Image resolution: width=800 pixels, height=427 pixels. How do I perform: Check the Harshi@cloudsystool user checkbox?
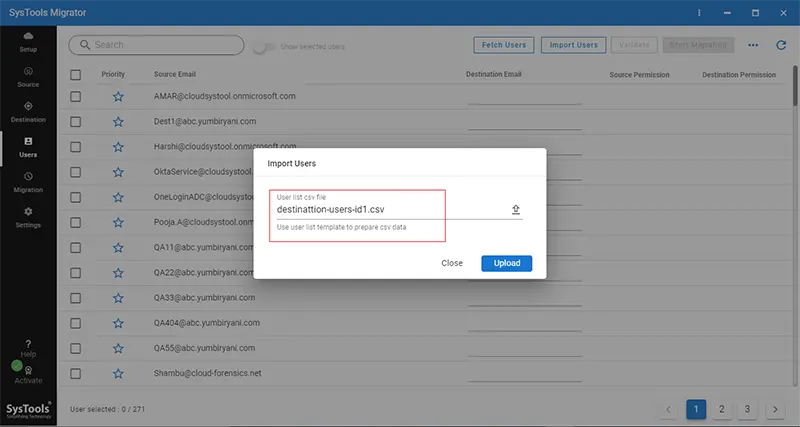[76, 147]
